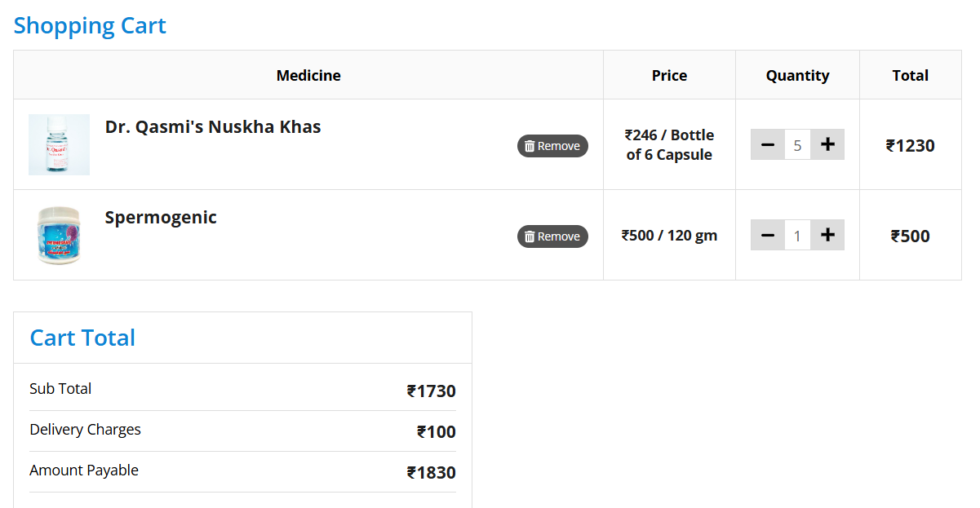Open the Dr. Qasmi's Nuskha Khas bottle thumbnail

click(59, 144)
